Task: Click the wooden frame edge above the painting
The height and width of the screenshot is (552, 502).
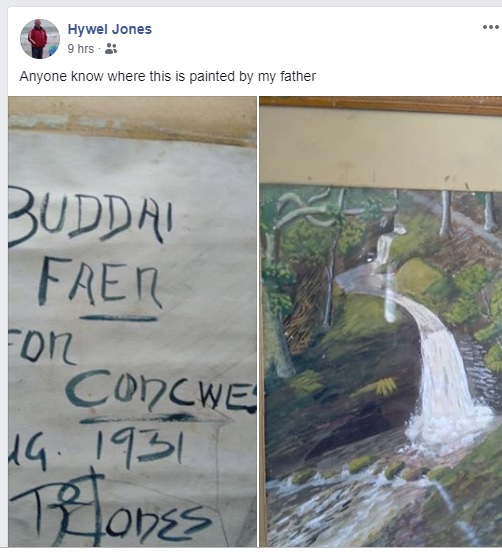Action: pos(381,105)
